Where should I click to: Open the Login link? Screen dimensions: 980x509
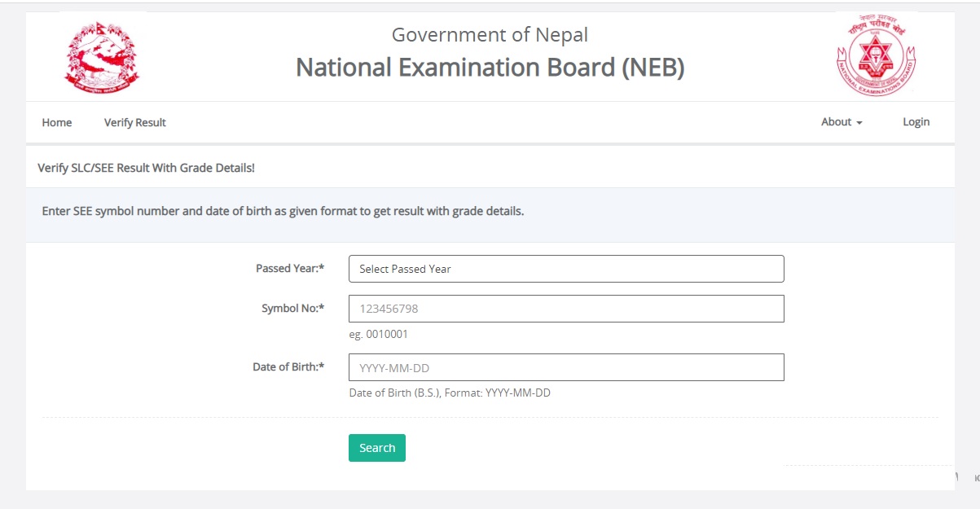[x=916, y=122]
